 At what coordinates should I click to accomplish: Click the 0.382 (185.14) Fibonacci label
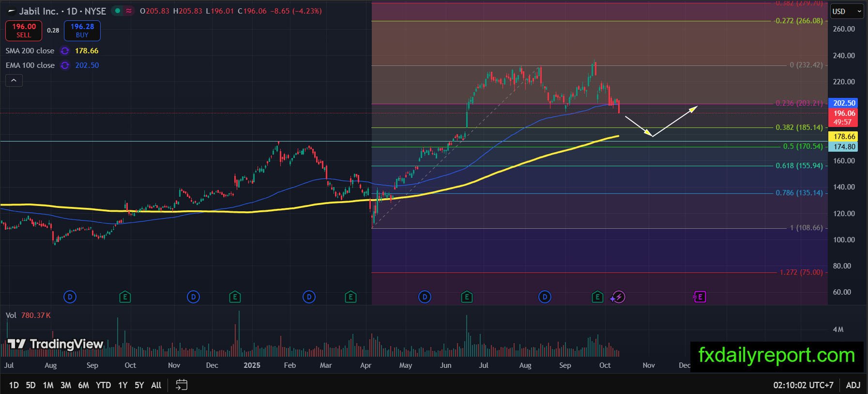(799, 127)
